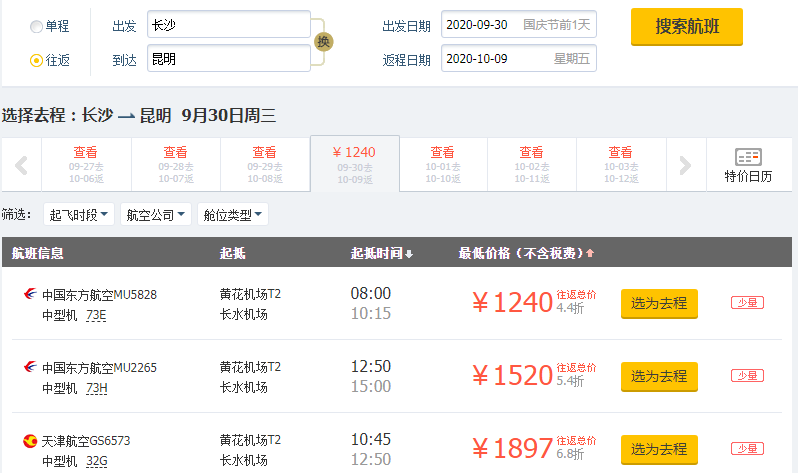This screenshot has height=473, width=798.
Task: Open the 返程日期 return date field
Action: [518, 59]
